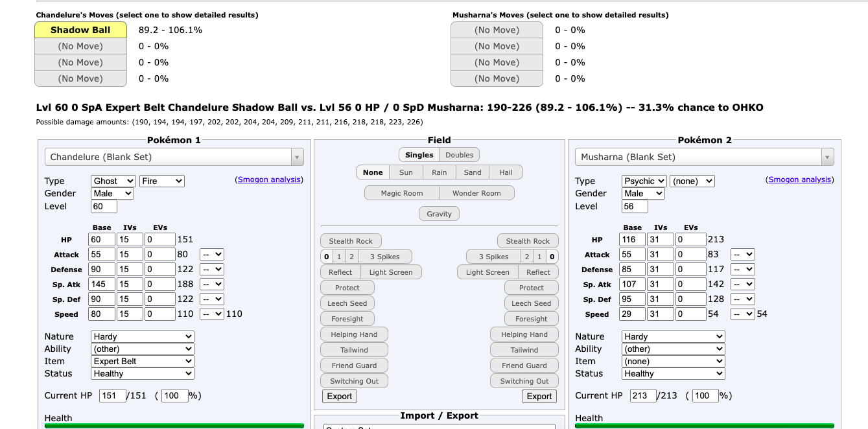Open Chandelure set selector dropdown
868x429 pixels.
[x=174, y=157]
